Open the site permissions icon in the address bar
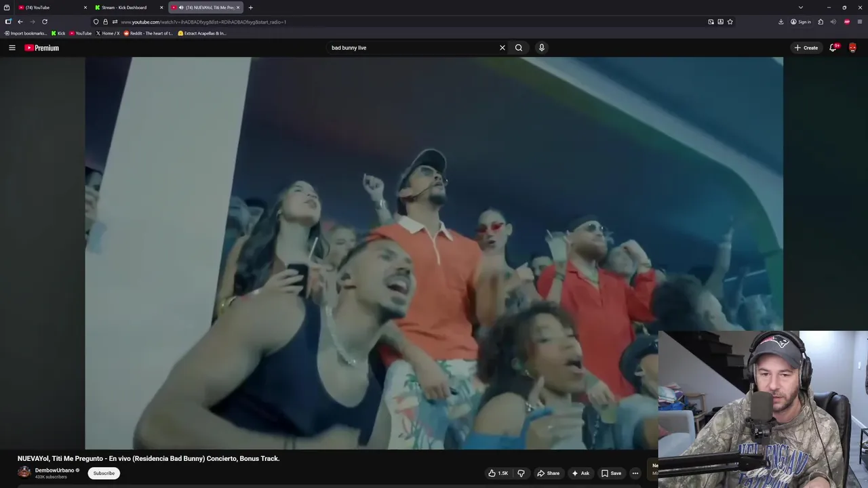This screenshot has height=488, width=868. point(115,22)
